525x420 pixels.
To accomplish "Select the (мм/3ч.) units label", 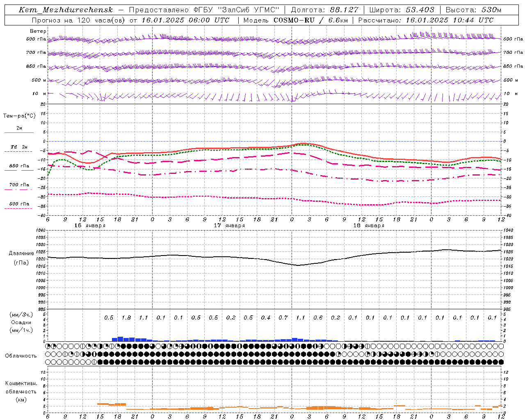I will (21, 315).
